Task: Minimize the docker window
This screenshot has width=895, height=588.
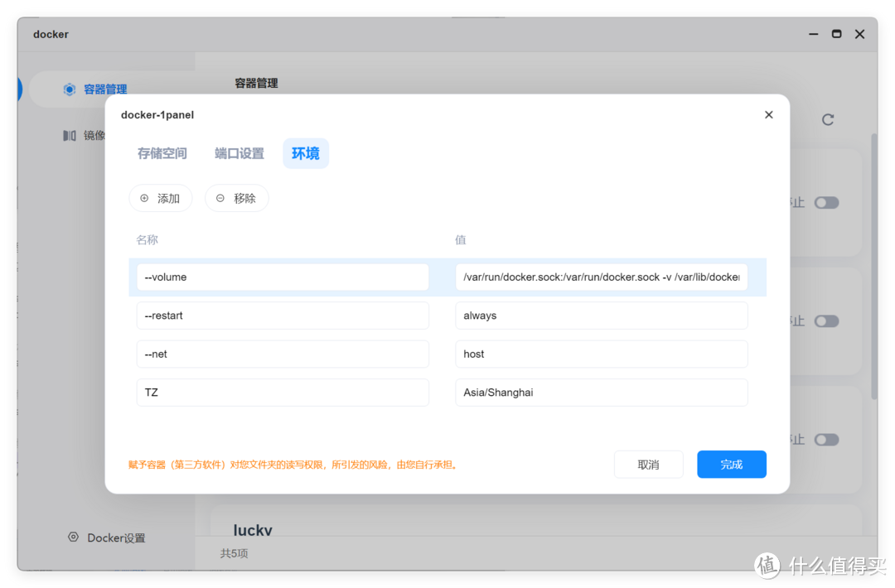Action: point(814,34)
